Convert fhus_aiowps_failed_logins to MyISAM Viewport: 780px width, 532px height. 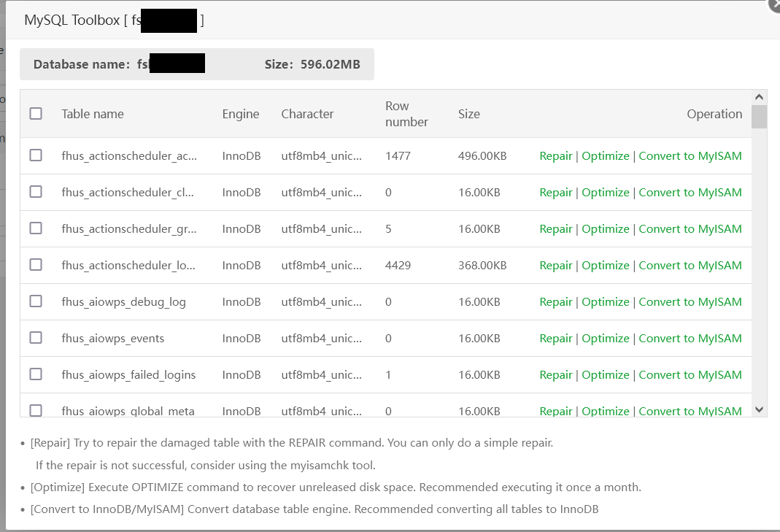coord(690,375)
